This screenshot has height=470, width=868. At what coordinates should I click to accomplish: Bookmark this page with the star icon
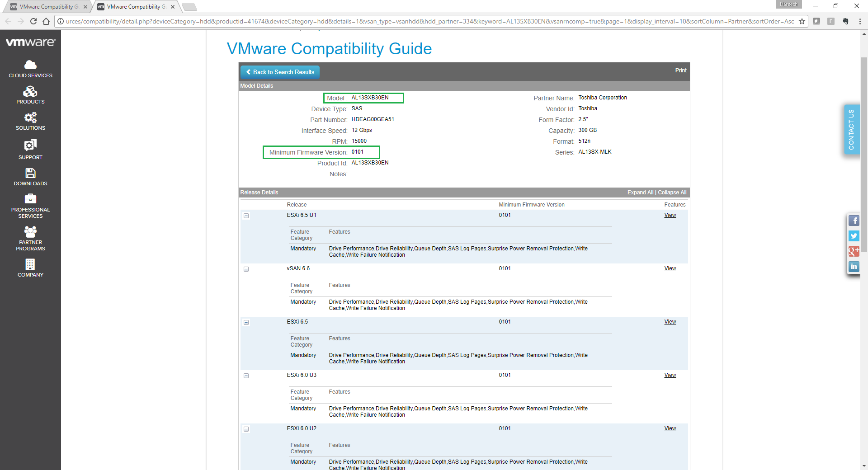click(x=802, y=21)
